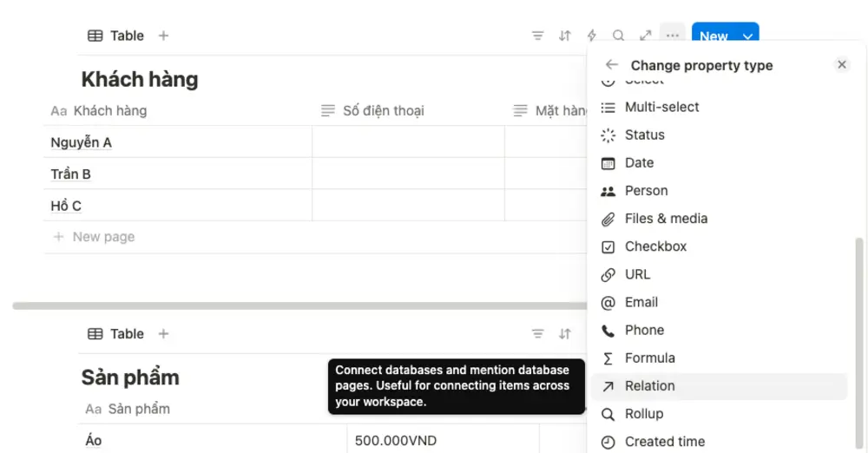Open filter icon in Khách hàng toolbar

pos(537,36)
